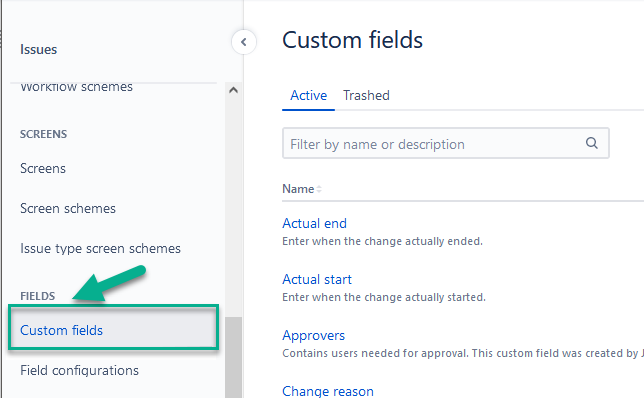
Task: Open the Actual start custom field
Action: click(317, 279)
